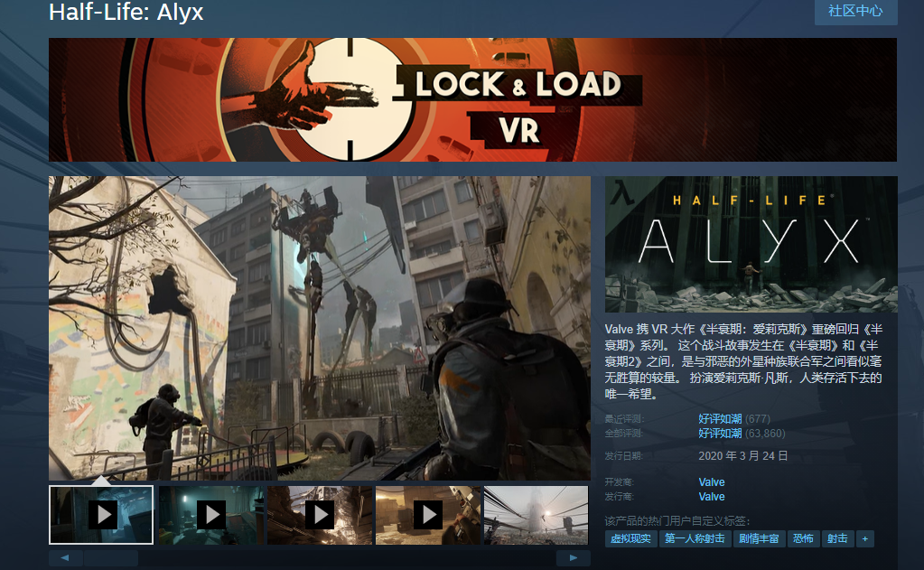The image size is (924, 570).
Task: Open the 恐怖 tag
Action: tap(803, 538)
